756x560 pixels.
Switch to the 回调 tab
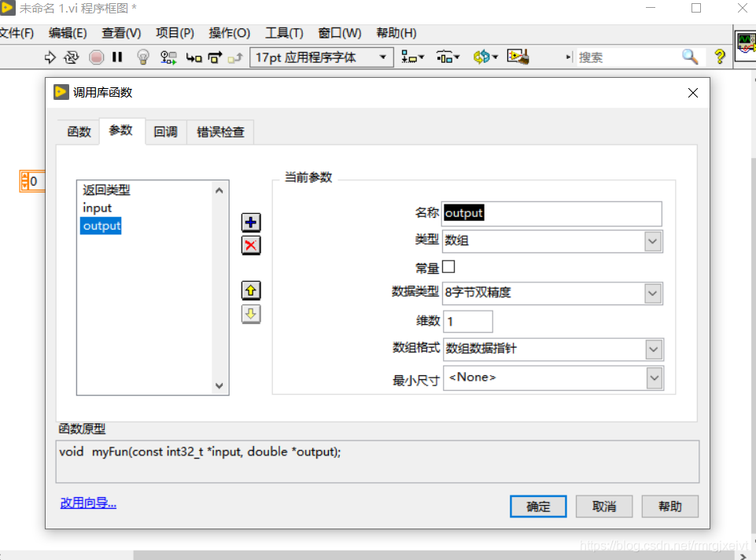tap(165, 131)
